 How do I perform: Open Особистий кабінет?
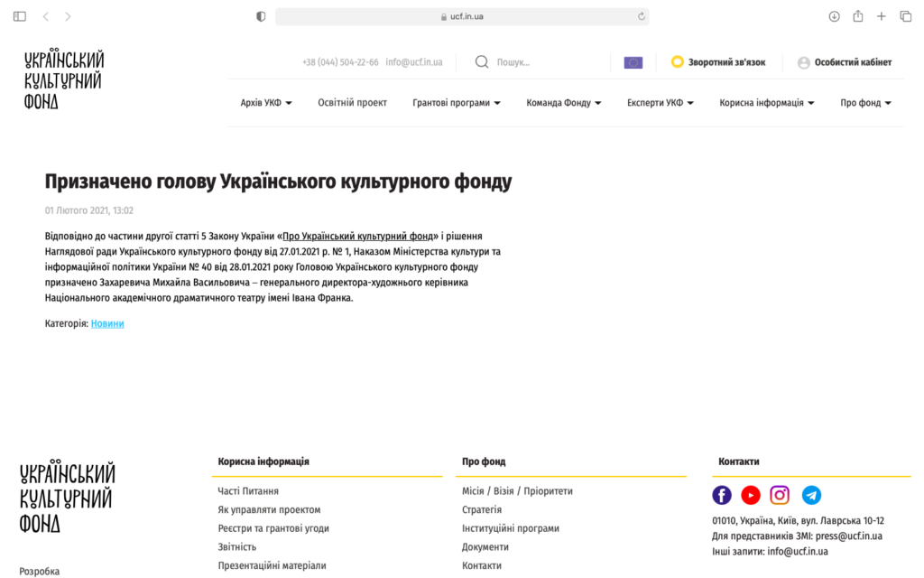[x=853, y=62]
